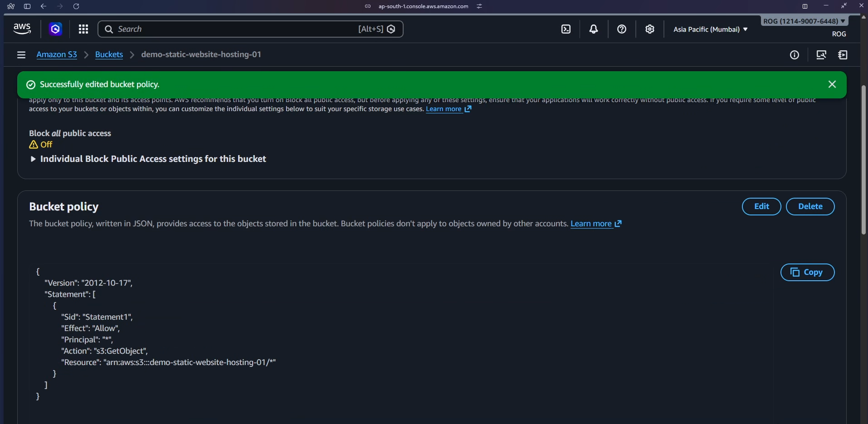Open the AWS services grid menu
868x424 pixels.
83,29
